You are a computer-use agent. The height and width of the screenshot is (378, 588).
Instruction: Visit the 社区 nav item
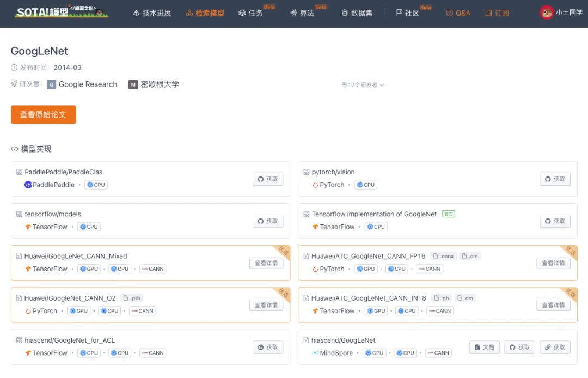(x=407, y=13)
